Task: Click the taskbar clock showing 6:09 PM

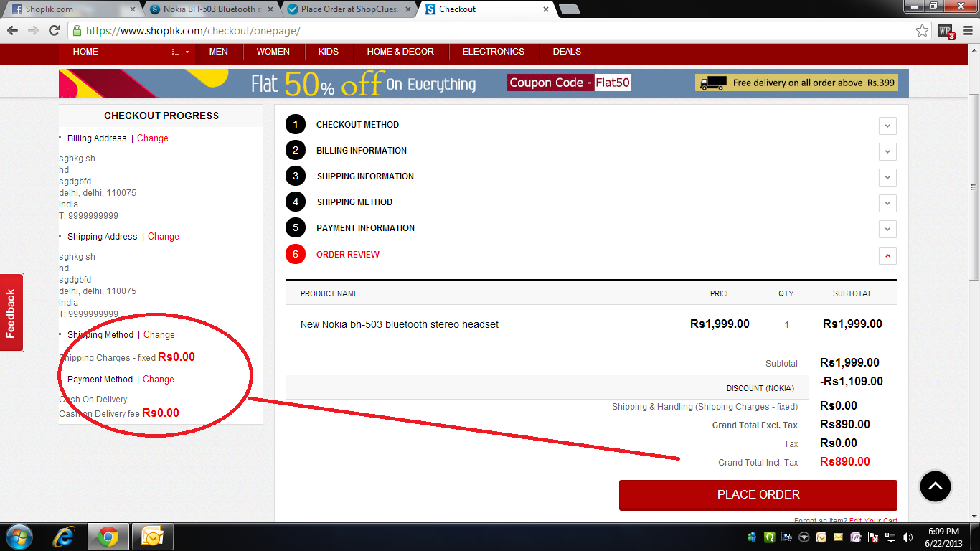Action: pos(944,537)
